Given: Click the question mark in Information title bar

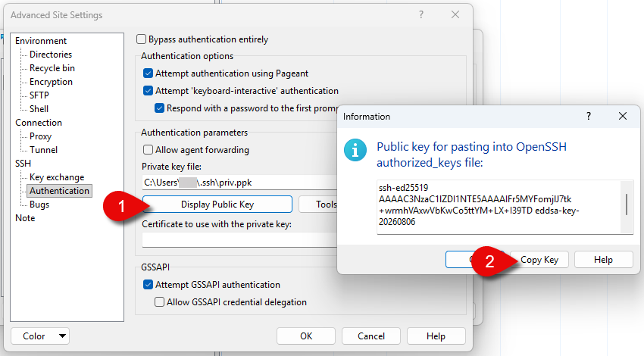Looking at the screenshot, I should [589, 116].
